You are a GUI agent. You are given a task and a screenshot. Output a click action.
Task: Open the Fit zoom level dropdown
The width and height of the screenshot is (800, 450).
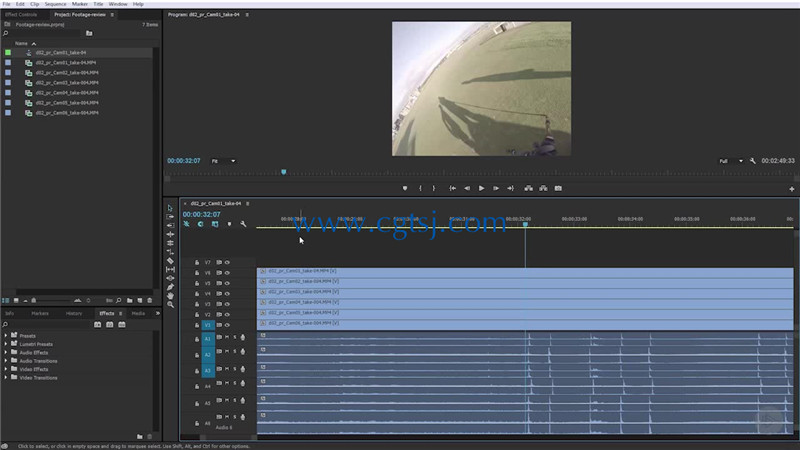click(x=223, y=161)
